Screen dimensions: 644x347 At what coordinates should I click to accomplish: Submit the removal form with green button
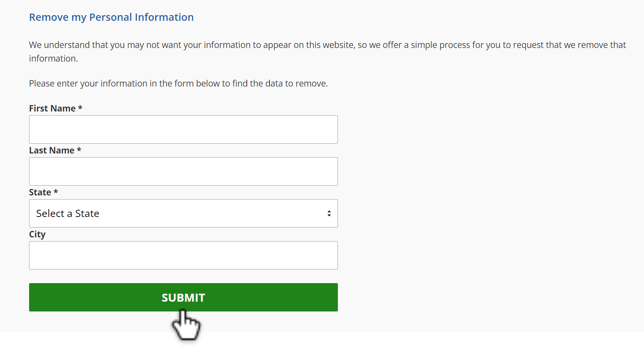point(183,297)
